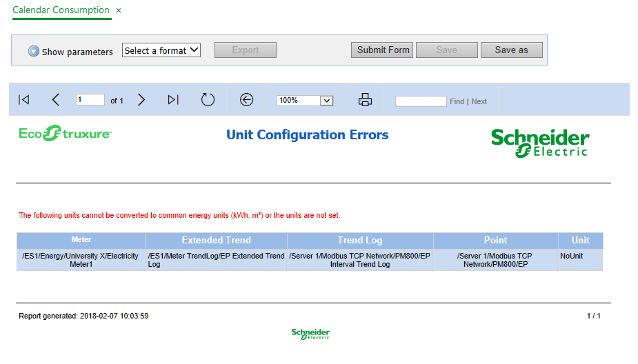638x364 pixels.
Task: Focus the current page number field
Action: 90,100
